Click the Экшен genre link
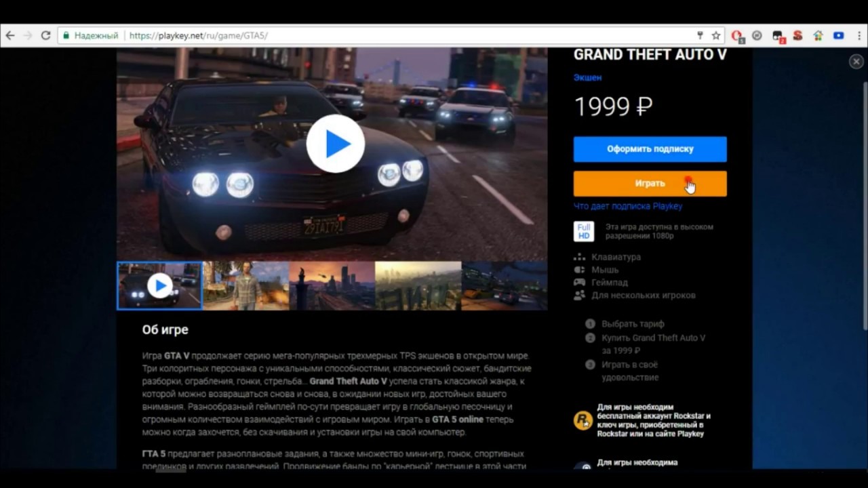This screenshot has height=488, width=868. [587, 77]
